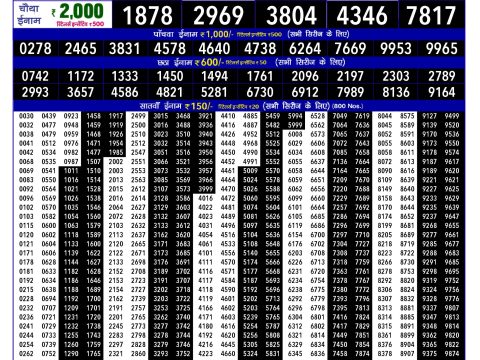Select sixth prize number 2789

[x=442, y=76]
